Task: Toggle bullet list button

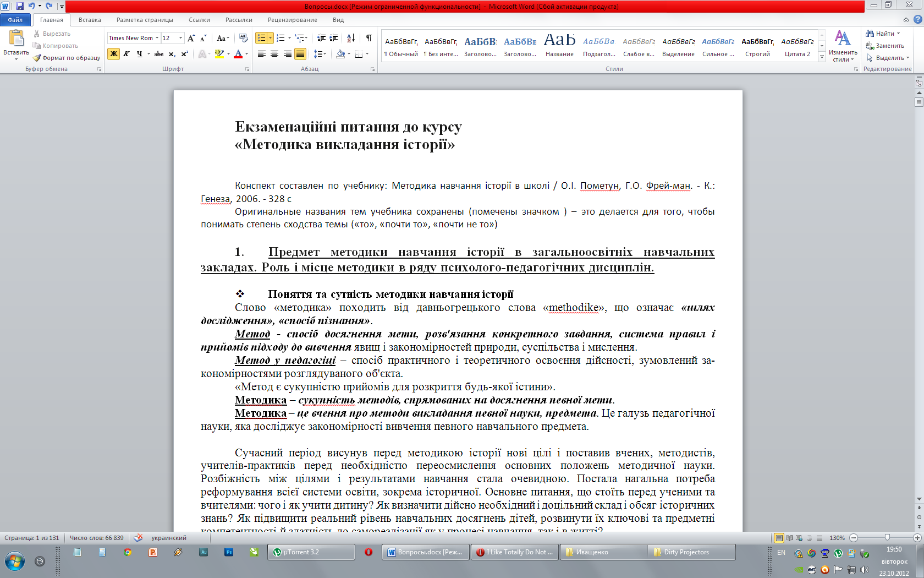Action: tap(261, 38)
